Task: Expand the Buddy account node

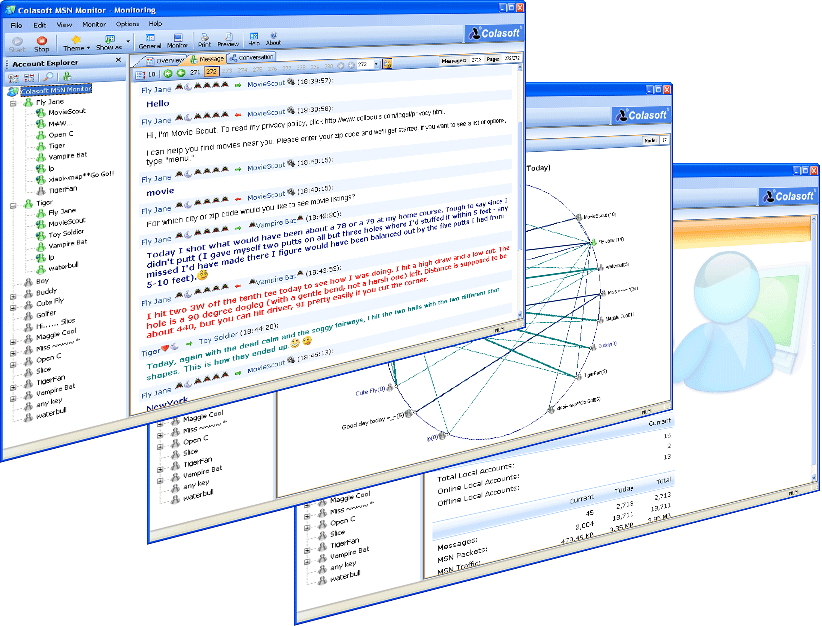Action: [13, 297]
